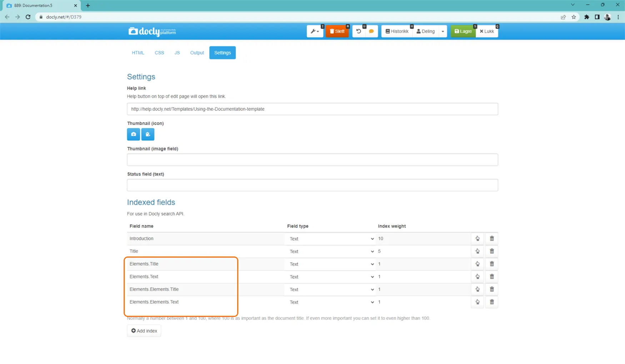Viewport: 625px width, 364px height.
Task: Click the Add index button
Action: click(x=144, y=331)
